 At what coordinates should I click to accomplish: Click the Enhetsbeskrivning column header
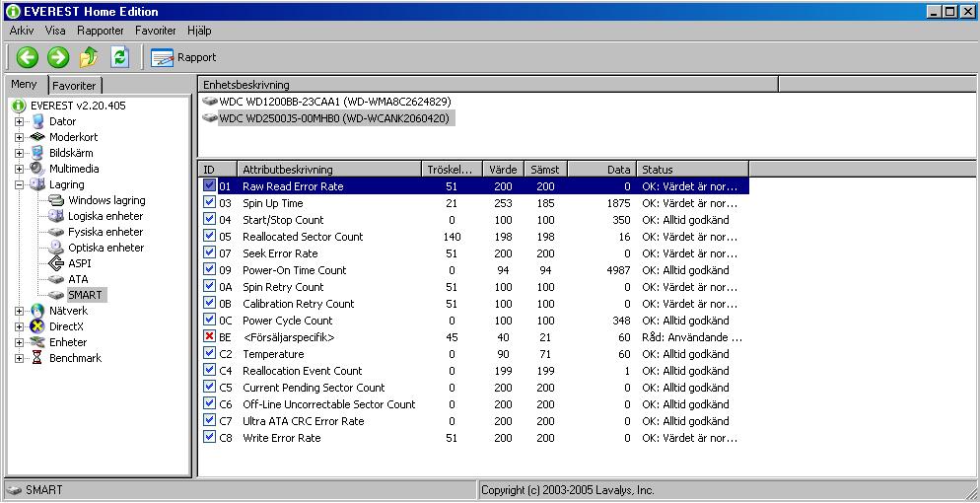coord(488,85)
